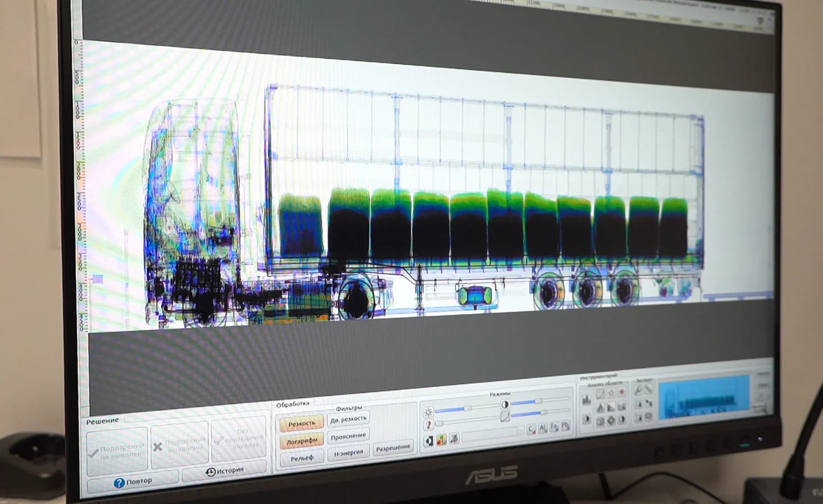Toggle the Резкость processing button
This screenshot has height=504, width=823.
point(302,423)
